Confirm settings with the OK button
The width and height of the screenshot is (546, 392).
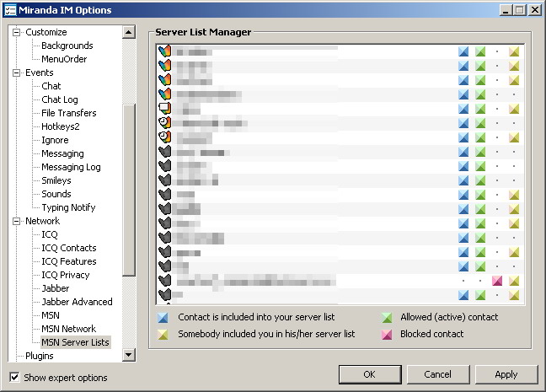click(370, 374)
